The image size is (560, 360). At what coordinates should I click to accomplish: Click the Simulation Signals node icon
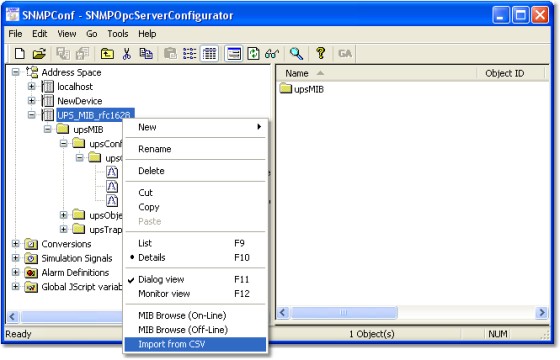[31, 258]
